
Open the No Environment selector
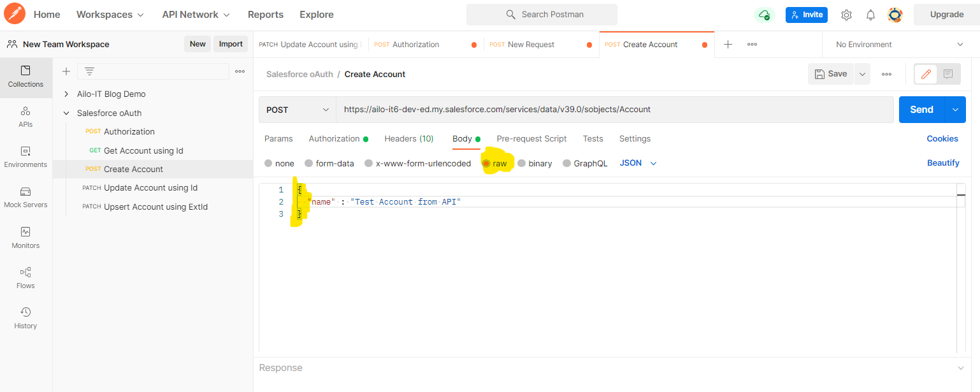900,44
